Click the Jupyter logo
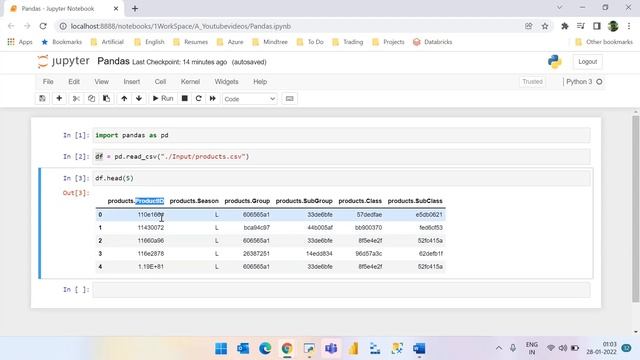This screenshot has width=640, height=360. coord(63,61)
